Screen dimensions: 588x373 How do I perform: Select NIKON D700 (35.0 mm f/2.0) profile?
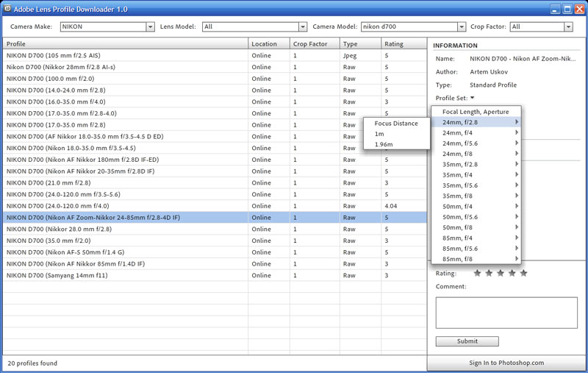pyautogui.click(x=215, y=241)
